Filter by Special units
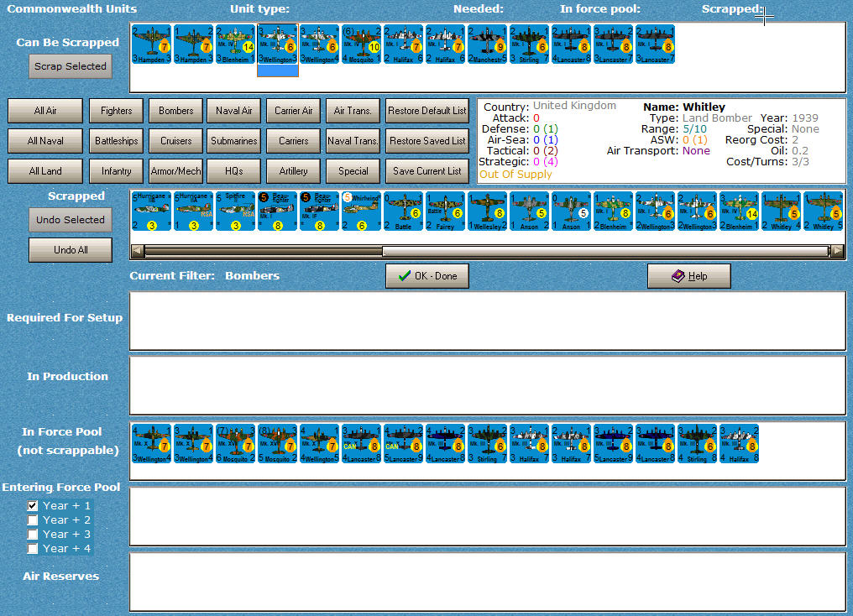853x616 pixels. [353, 171]
